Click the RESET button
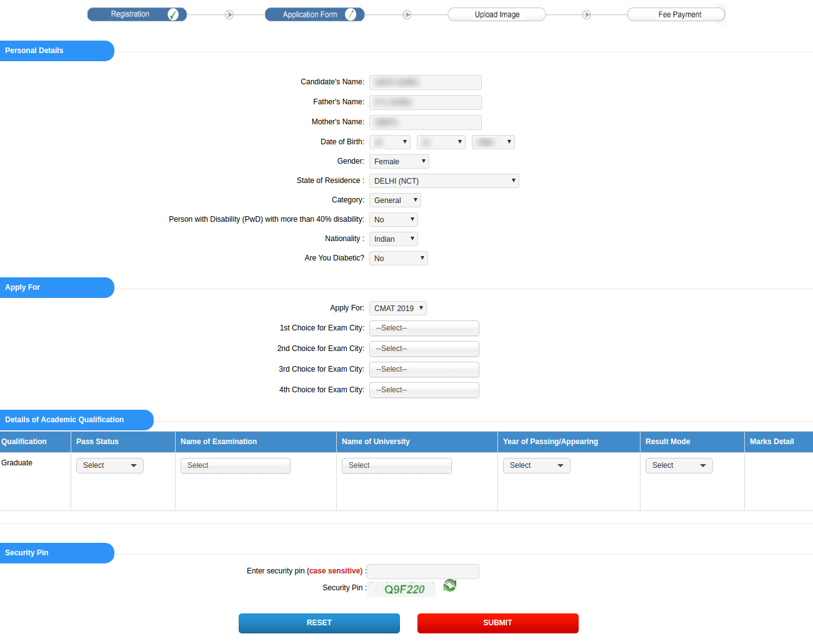Screen dimensions: 813x644 tap(319, 623)
